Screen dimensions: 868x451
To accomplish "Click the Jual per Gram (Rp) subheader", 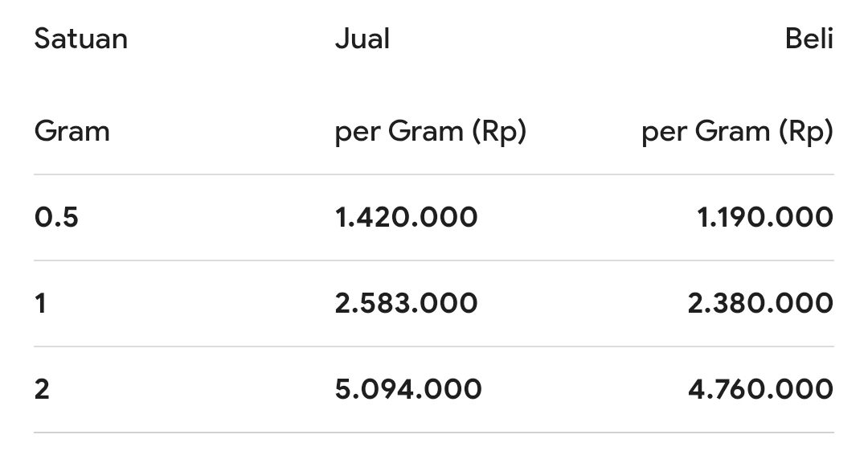I will click(x=431, y=133).
